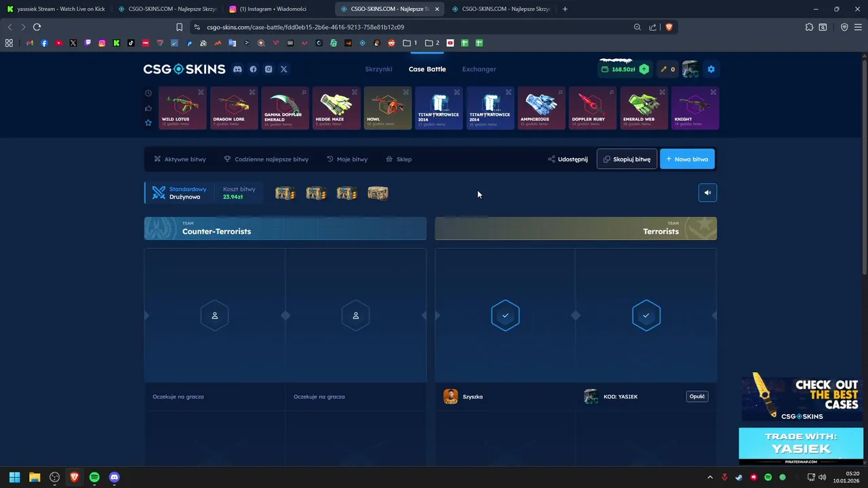Join first empty Counter-Terrorists slot
The height and width of the screenshot is (488, 868).
click(x=214, y=315)
